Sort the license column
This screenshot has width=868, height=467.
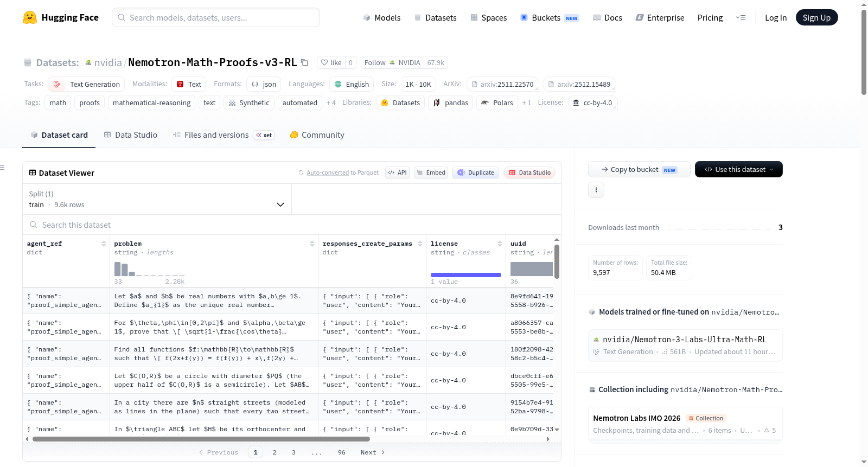pos(500,244)
